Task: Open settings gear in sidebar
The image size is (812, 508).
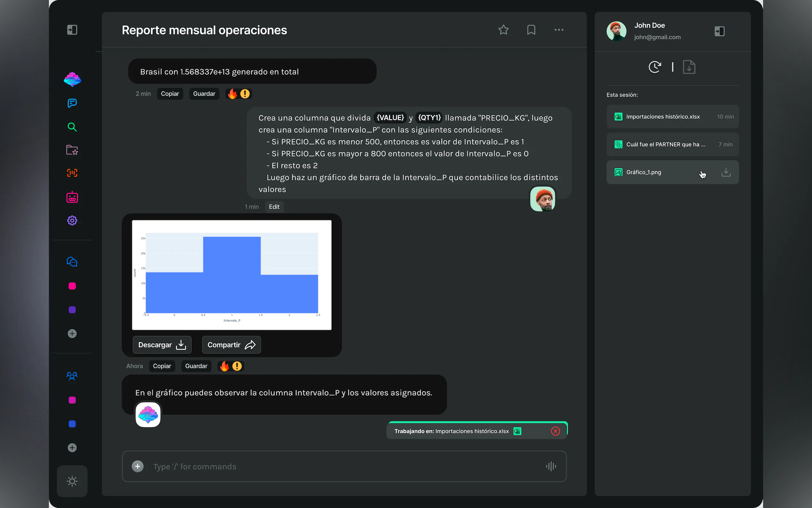Action: point(72,220)
